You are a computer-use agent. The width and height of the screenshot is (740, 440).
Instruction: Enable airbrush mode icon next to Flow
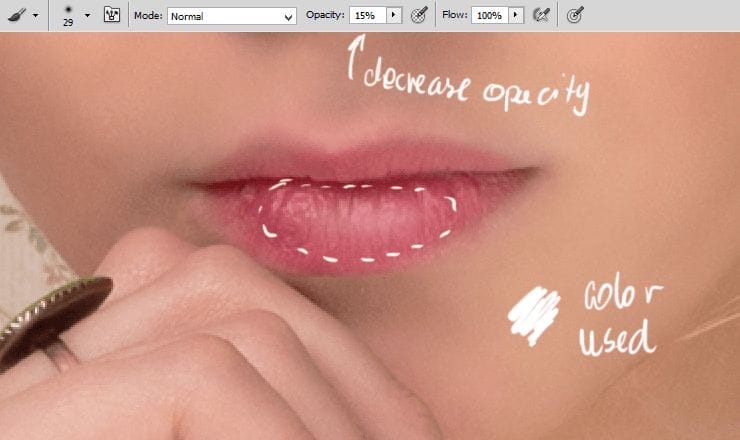point(543,16)
